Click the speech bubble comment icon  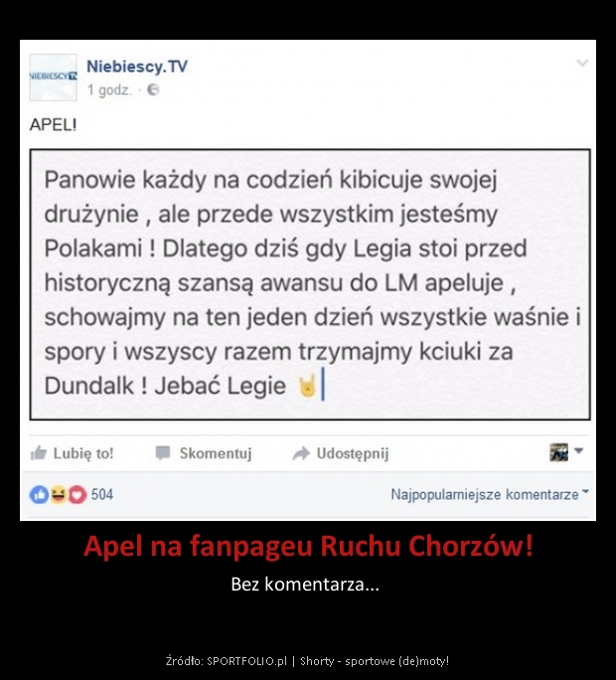pyautogui.click(x=163, y=452)
